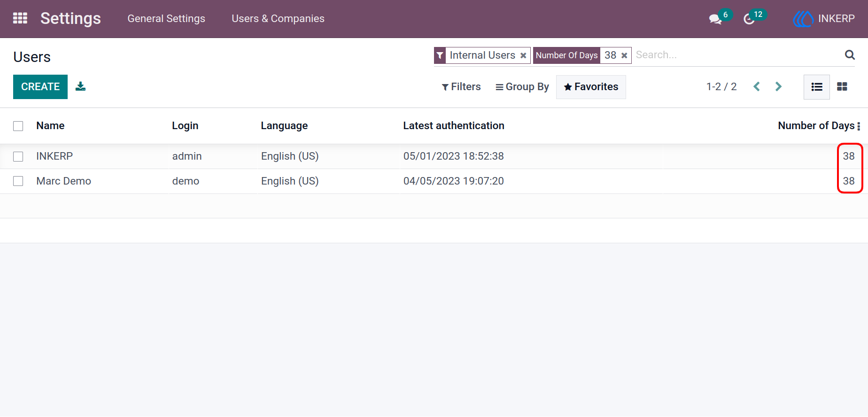Open the General Settings menu

point(166,19)
